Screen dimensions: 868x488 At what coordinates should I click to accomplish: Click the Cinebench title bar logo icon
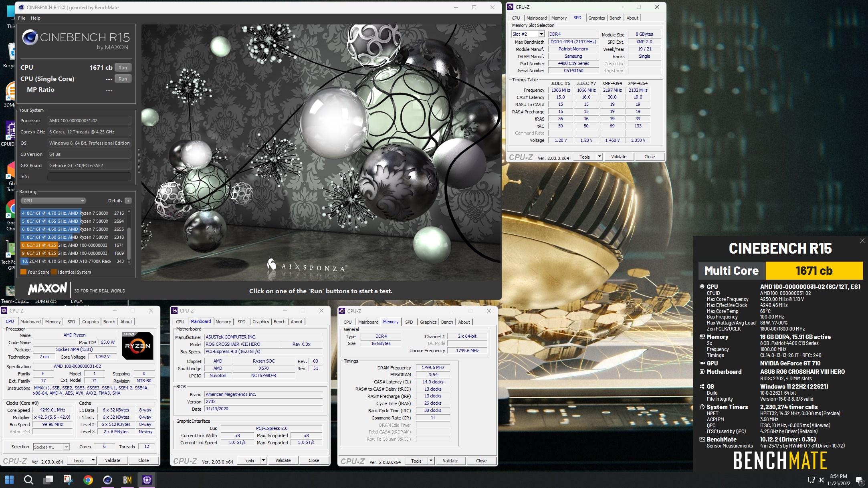pyautogui.click(x=21, y=7)
